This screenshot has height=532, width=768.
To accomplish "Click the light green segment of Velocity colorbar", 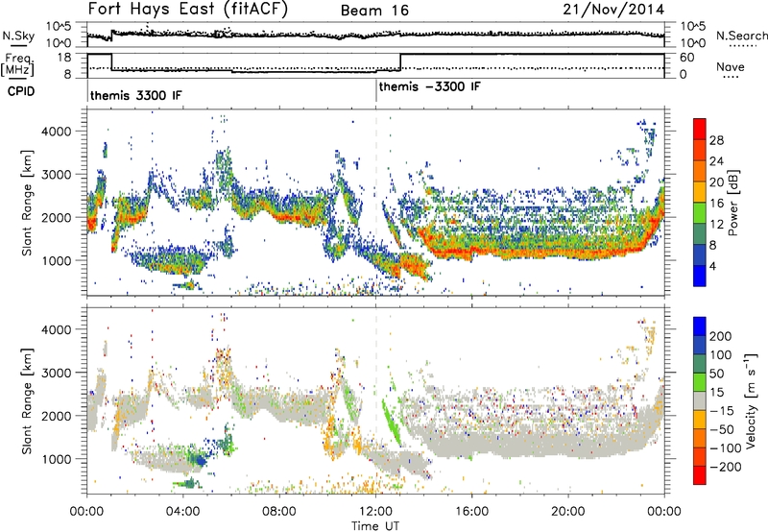I will tap(700, 382).
